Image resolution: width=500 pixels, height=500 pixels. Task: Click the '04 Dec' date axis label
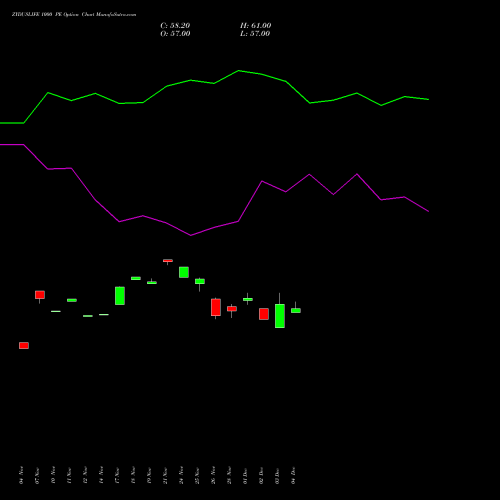[x=293, y=475]
